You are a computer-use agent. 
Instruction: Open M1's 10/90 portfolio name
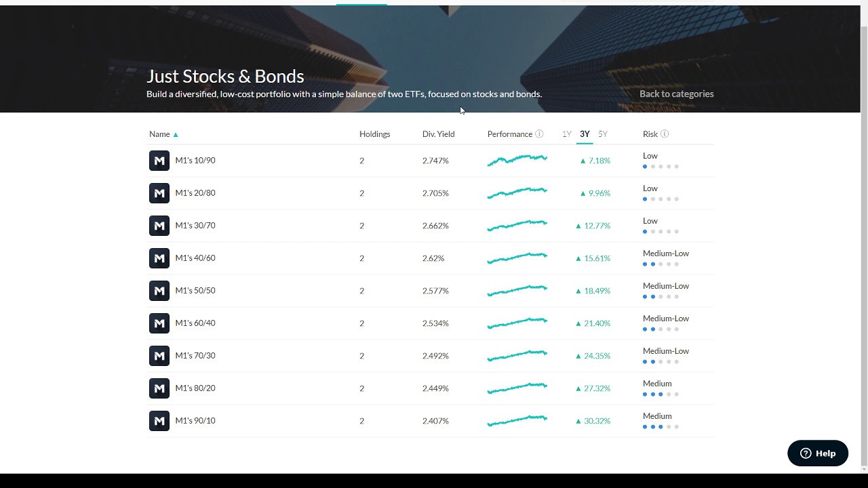(x=195, y=161)
